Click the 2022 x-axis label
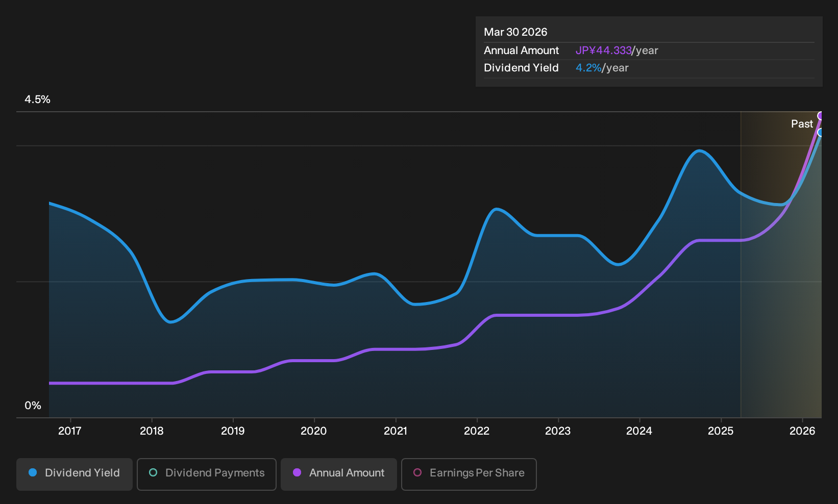 [x=477, y=431]
